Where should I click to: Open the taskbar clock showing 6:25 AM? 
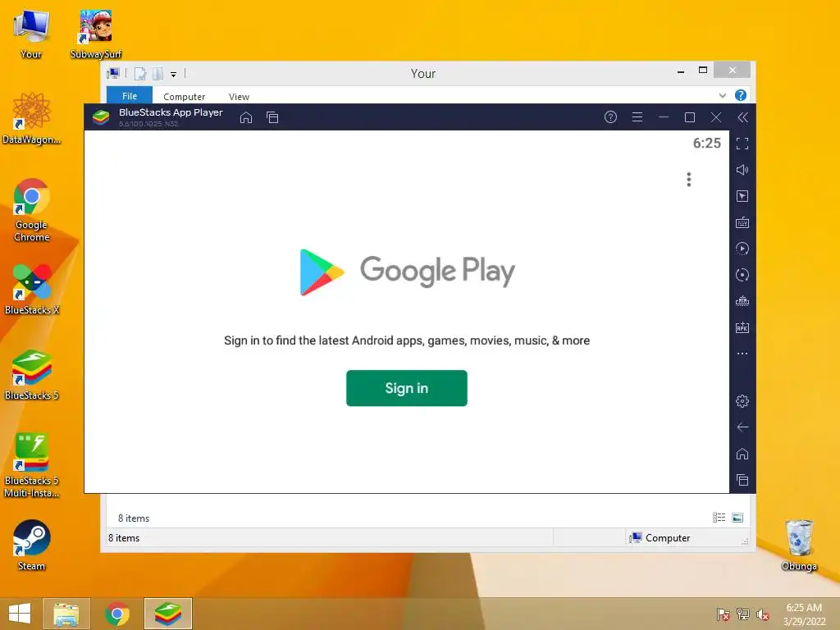pos(804,614)
